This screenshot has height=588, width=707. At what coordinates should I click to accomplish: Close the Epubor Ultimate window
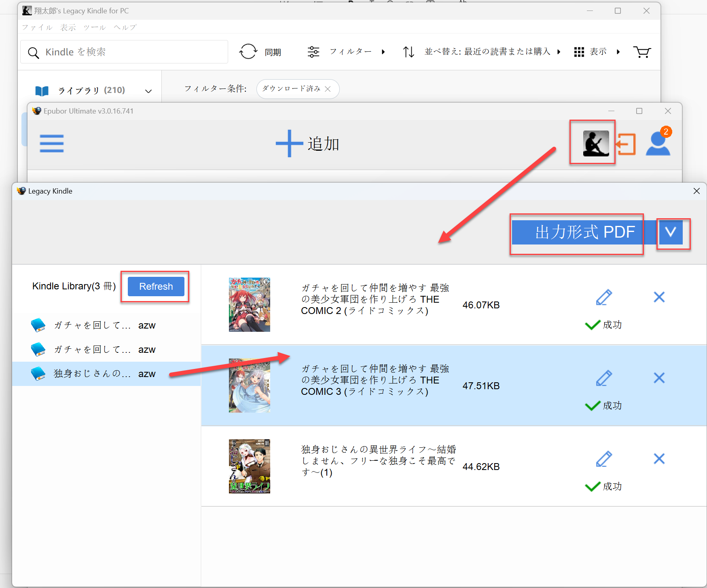[x=668, y=111]
